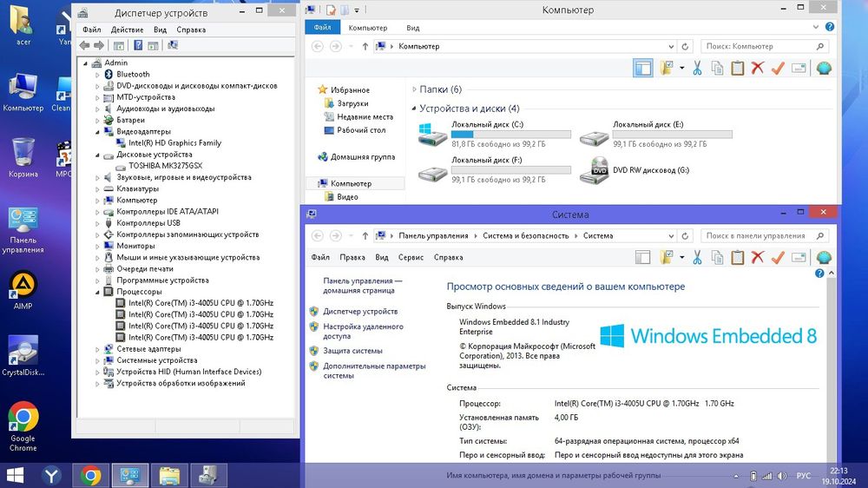This screenshot has width=868, height=488.
Task: Collapse the Процессоры category
Action: point(98,293)
